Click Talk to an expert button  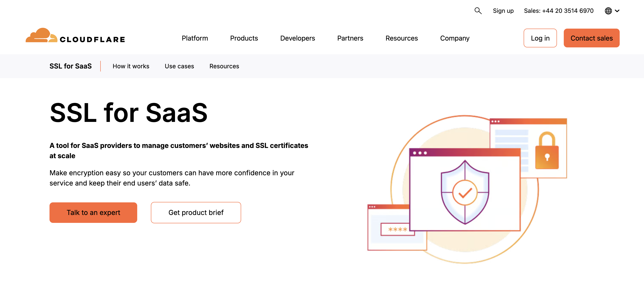tap(93, 212)
